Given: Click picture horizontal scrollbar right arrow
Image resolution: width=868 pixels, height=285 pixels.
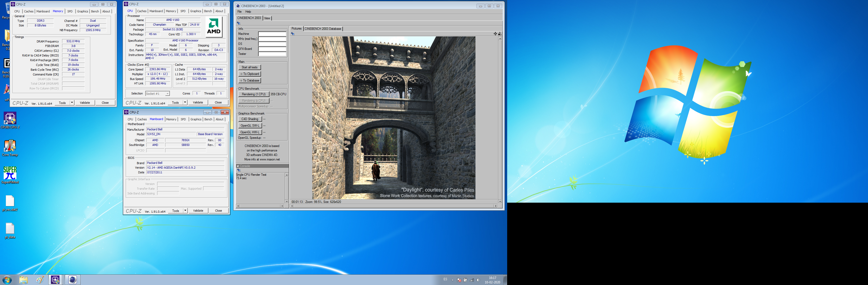Looking at the screenshot, I should tap(496, 206).
